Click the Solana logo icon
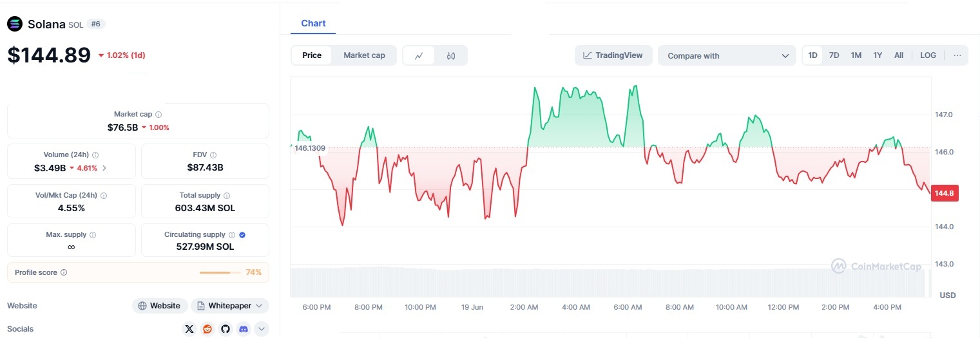Image resolution: width=980 pixels, height=338 pixels. pos(15,24)
